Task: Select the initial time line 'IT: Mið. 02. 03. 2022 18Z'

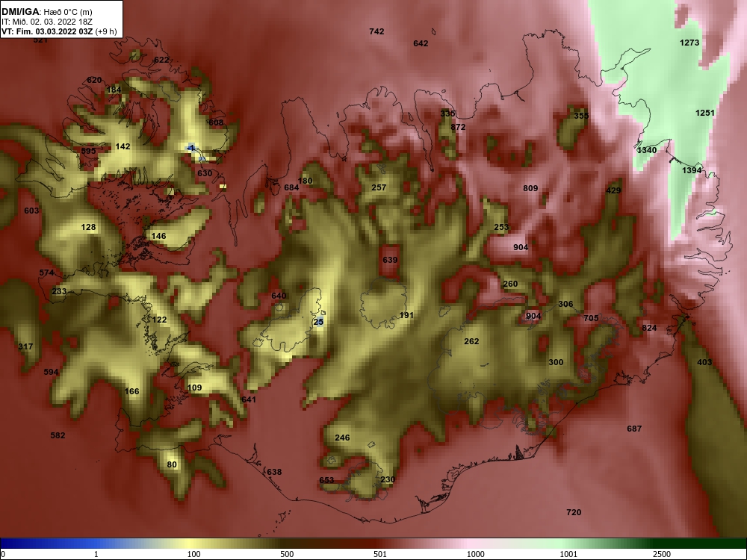Action: coord(46,22)
